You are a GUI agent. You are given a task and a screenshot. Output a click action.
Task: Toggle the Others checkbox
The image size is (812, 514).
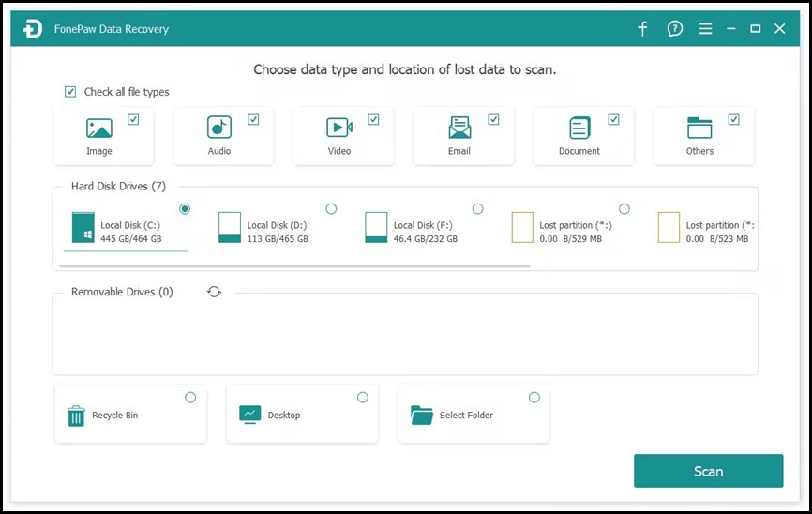point(734,120)
